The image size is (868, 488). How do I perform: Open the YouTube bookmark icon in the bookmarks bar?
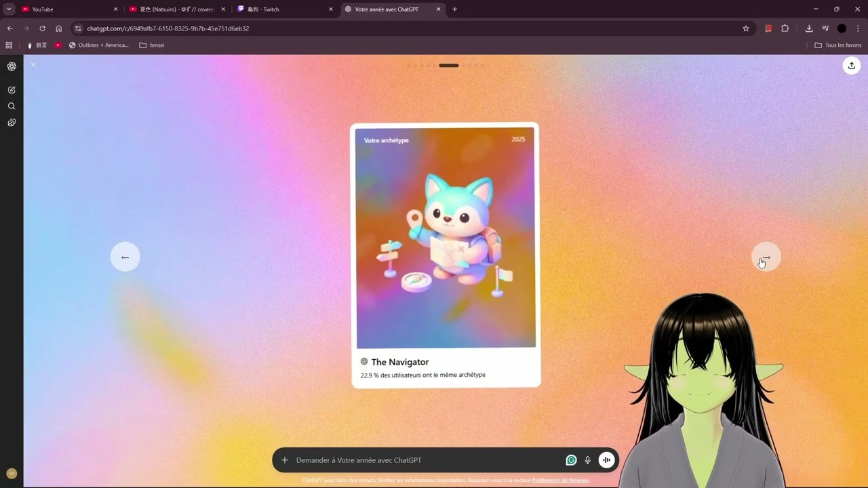(x=58, y=45)
